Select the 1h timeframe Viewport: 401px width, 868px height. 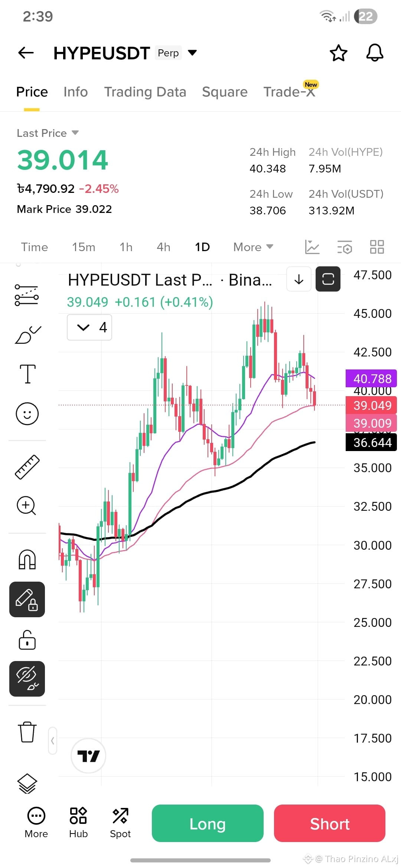point(126,247)
